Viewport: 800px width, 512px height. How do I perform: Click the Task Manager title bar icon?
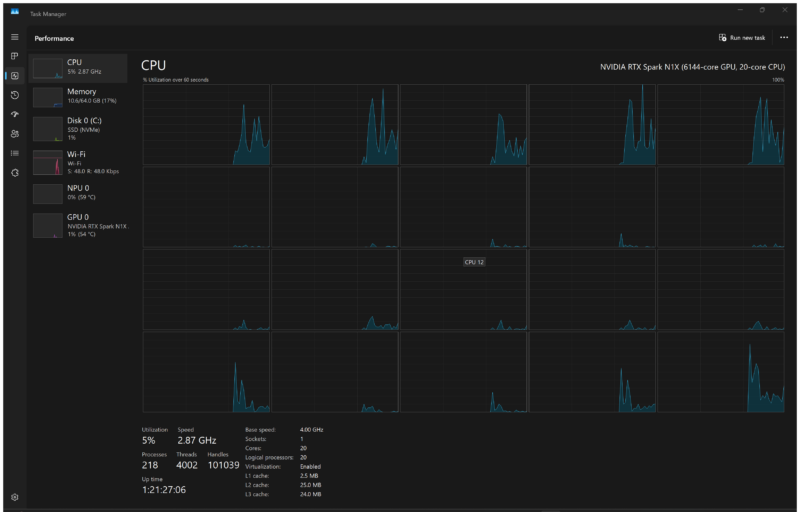point(15,12)
